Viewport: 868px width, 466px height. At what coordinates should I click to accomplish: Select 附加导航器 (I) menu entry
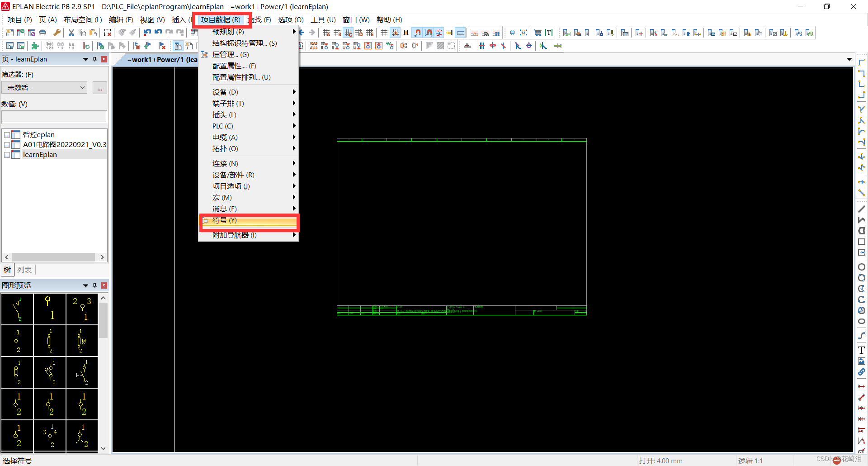[x=249, y=235]
